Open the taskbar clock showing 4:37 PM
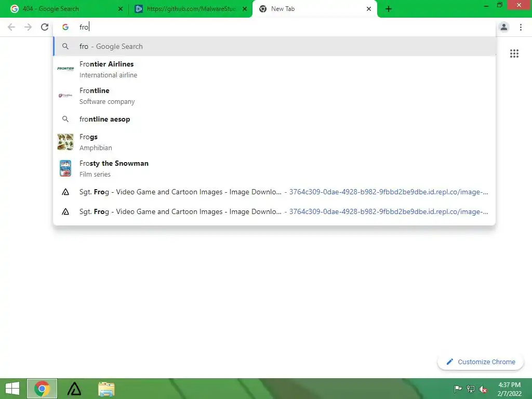The image size is (532, 399). click(509, 389)
